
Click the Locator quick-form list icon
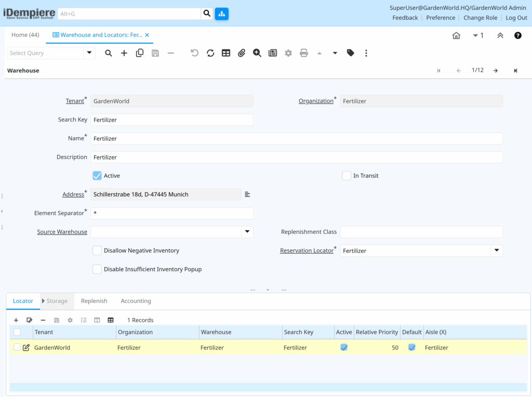pyautogui.click(x=84, y=320)
